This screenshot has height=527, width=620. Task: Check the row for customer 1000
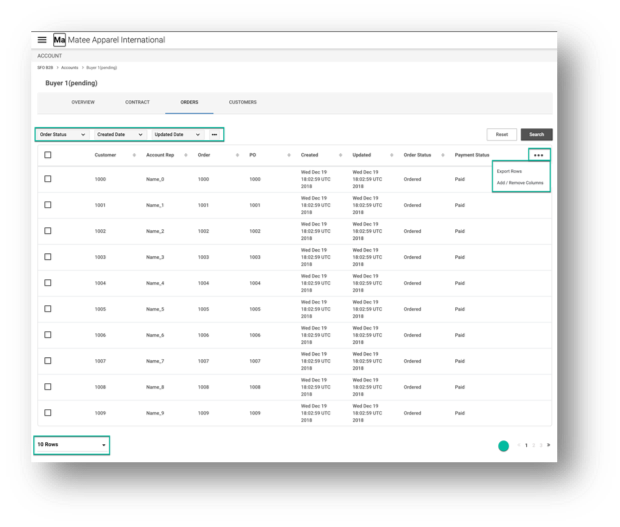coord(48,179)
